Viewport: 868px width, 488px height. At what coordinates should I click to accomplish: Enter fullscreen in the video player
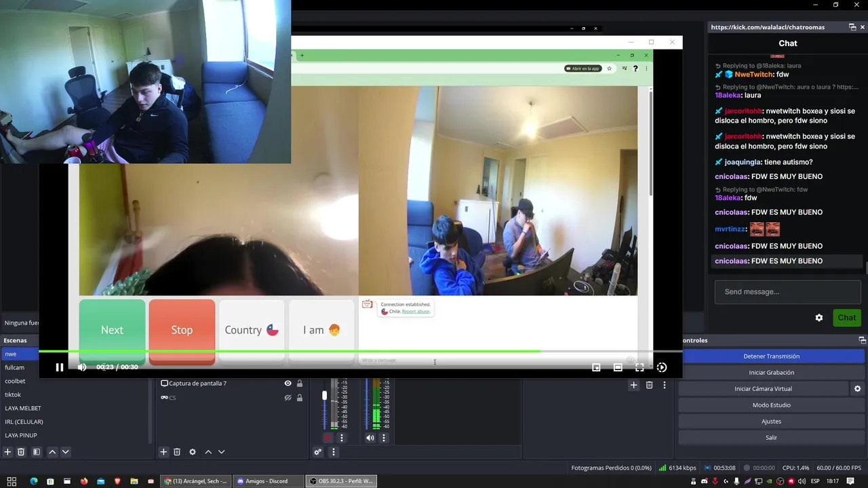click(639, 367)
